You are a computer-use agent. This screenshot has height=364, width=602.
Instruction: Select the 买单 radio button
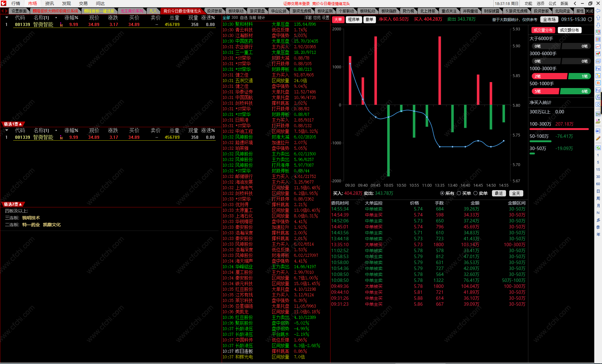tap(459, 193)
